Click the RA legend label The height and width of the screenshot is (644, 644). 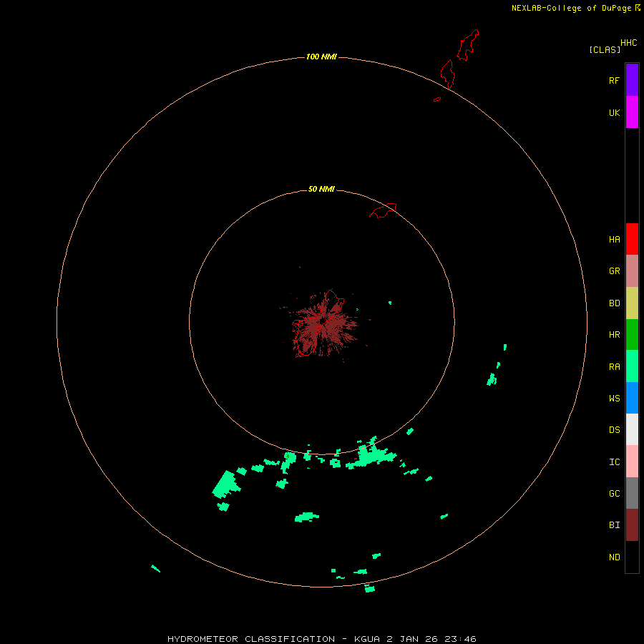tap(614, 367)
